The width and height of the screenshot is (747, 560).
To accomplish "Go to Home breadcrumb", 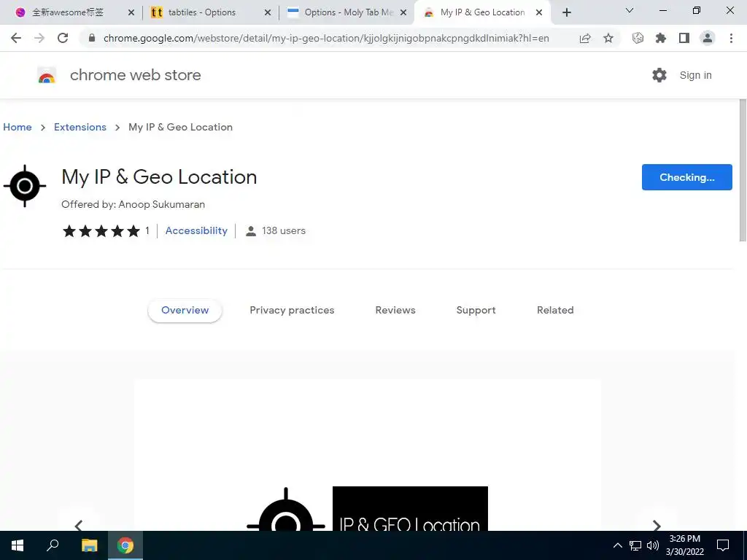I will (x=18, y=127).
